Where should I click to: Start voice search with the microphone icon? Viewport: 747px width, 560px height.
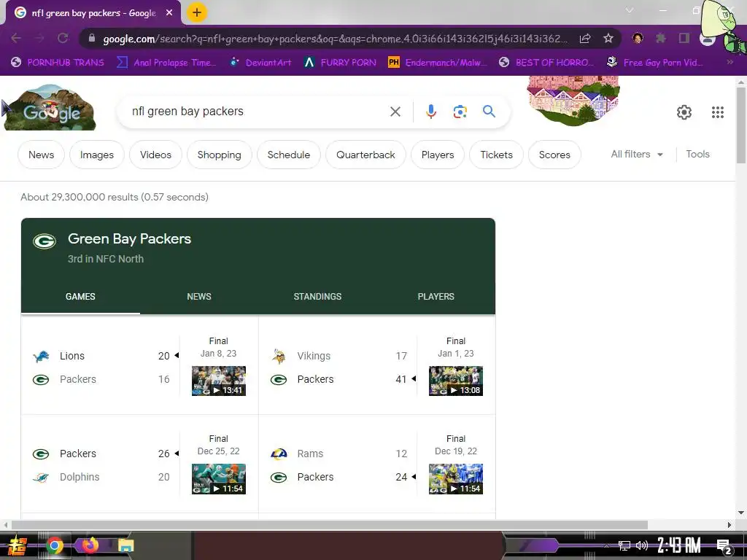[430, 112]
